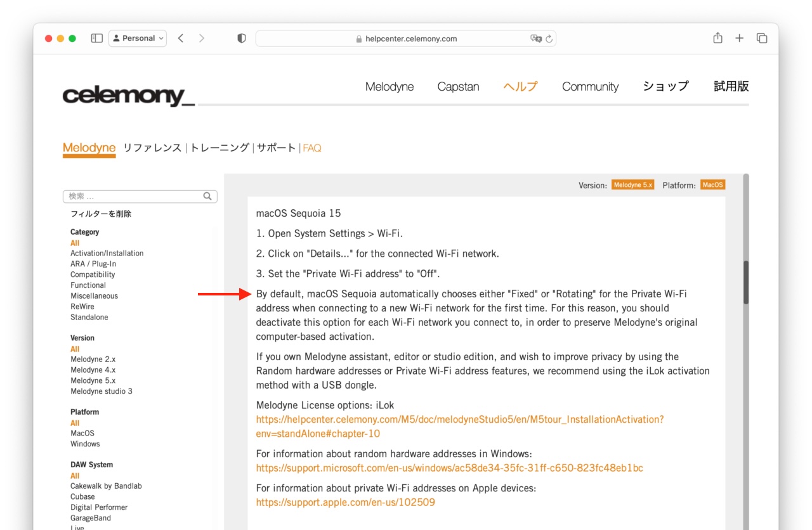Switch to the FAQ tab

(x=312, y=148)
